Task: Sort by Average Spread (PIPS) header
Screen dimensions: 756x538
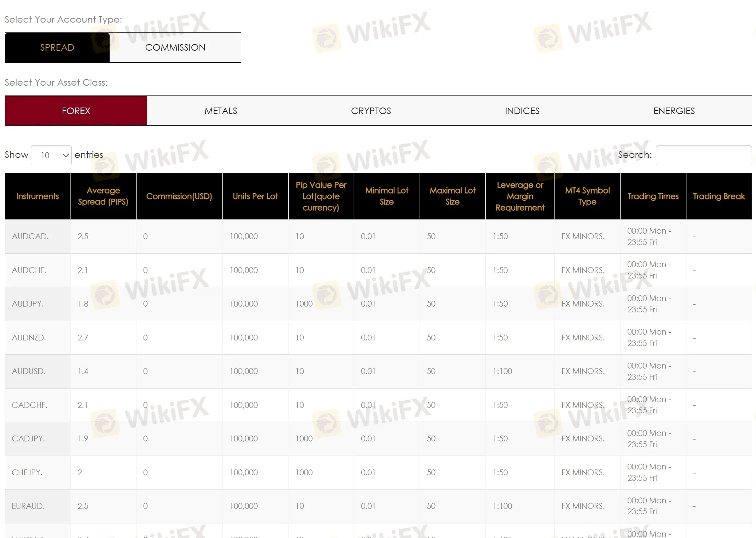Action: [103, 196]
